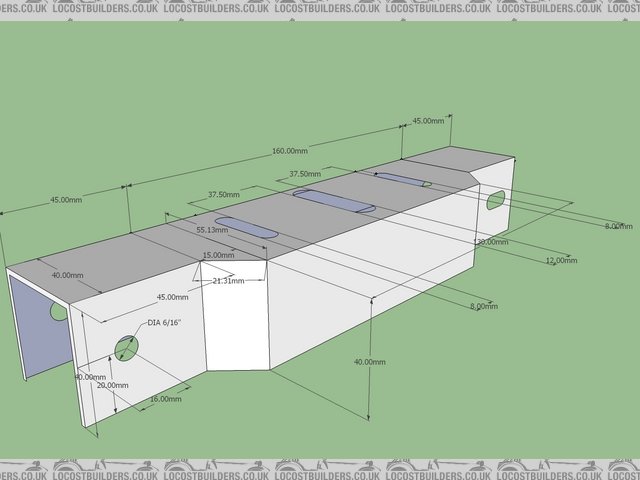Select the 21.31mm dimension text
The height and width of the screenshot is (480, 640).
227,281
